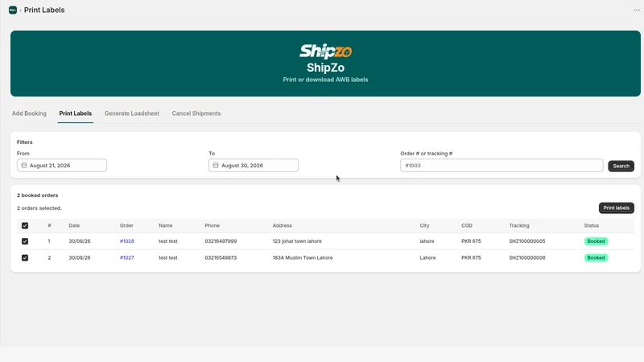644x362 pixels.
Task: Click phone number 03216549873
Action: tap(221, 257)
